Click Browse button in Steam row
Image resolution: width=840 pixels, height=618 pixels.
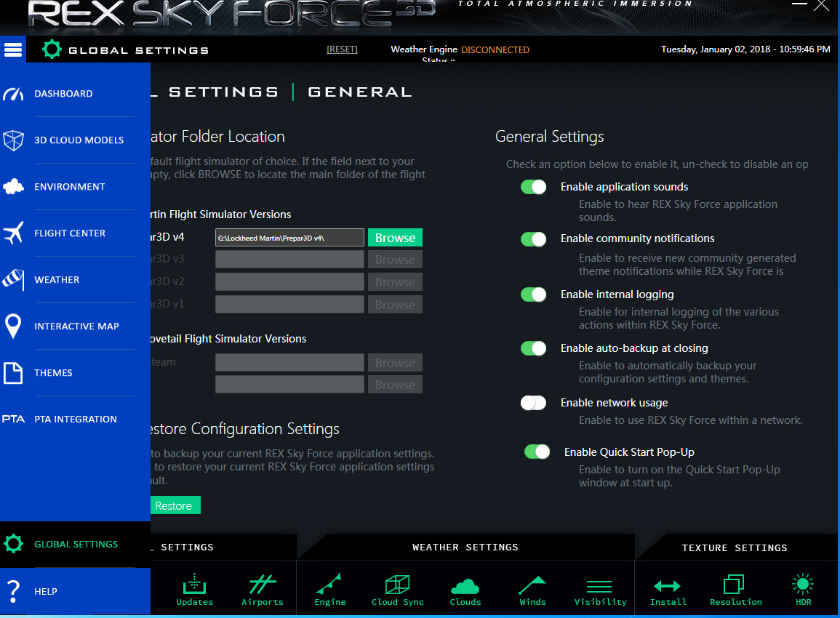point(395,363)
